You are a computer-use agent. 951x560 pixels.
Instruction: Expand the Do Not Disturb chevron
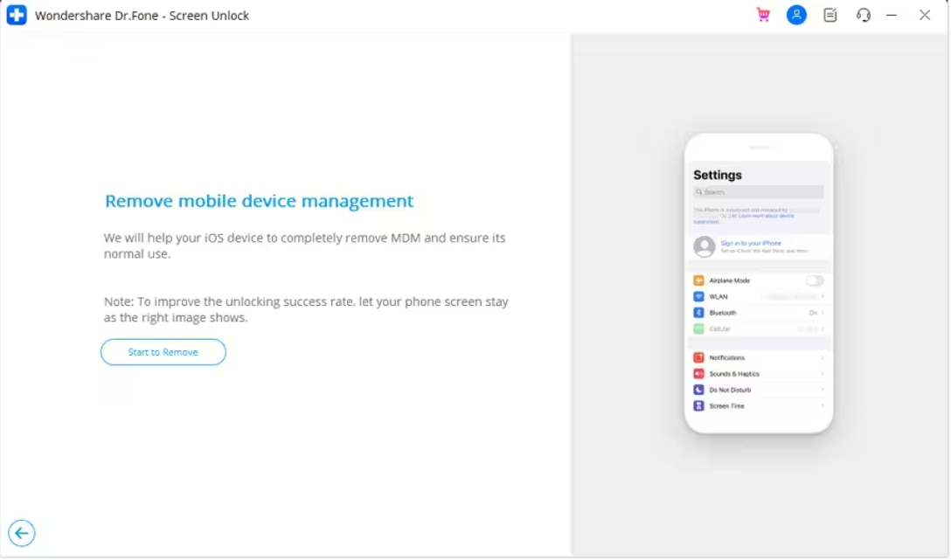click(x=823, y=390)
